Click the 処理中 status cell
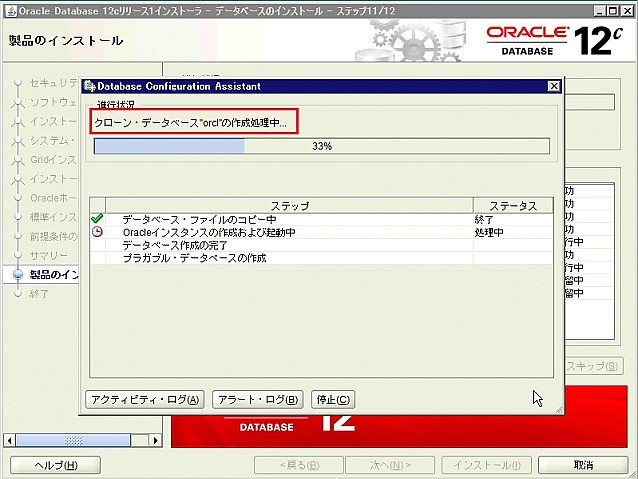Viewport: 638px width, 479px height. pos(513,232)
